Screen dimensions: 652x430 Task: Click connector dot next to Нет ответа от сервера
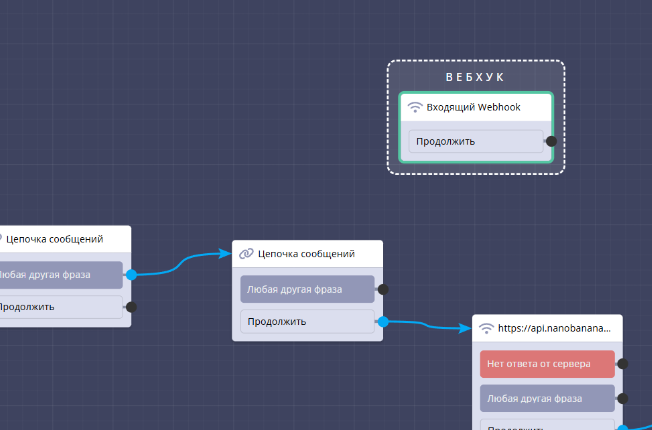click(x=622, y=364)
